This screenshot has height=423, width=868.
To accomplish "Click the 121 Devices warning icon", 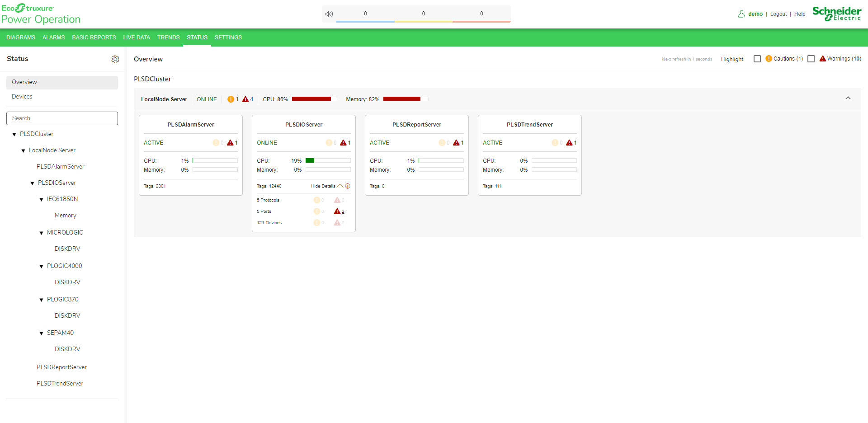I will pyautogui.click(x=337, y=223).
